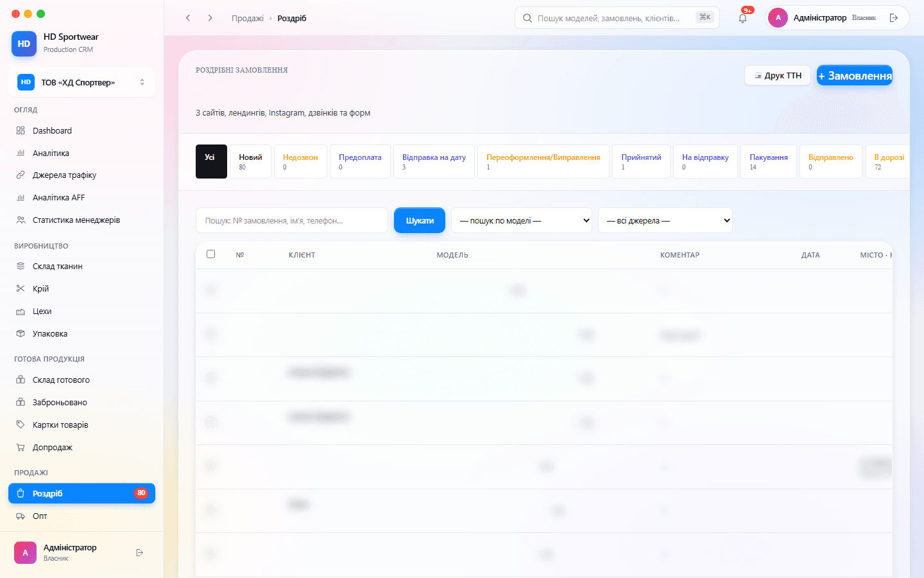Go to Склад готового
924x578 pixels.
[x=81, y=380]
